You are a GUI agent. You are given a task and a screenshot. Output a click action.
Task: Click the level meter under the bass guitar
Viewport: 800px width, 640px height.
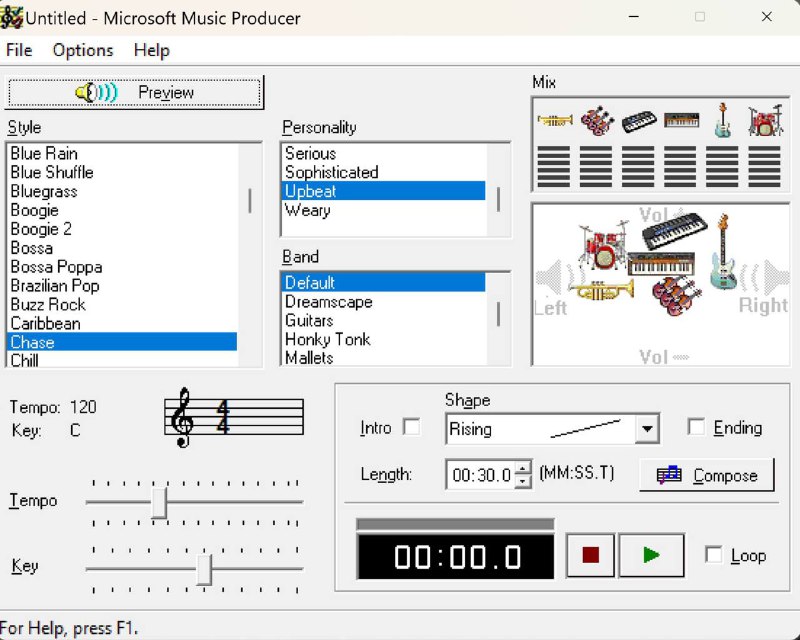click(722, 166)
